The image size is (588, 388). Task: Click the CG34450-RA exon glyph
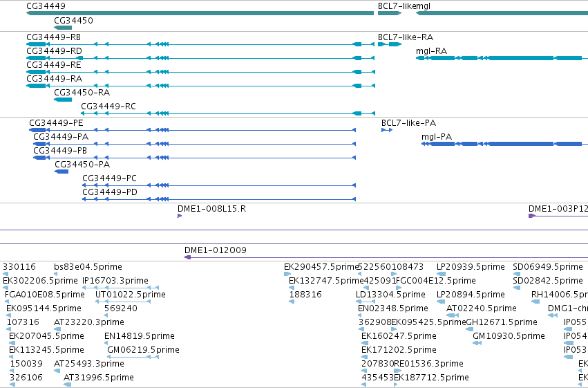click(63, 100)
